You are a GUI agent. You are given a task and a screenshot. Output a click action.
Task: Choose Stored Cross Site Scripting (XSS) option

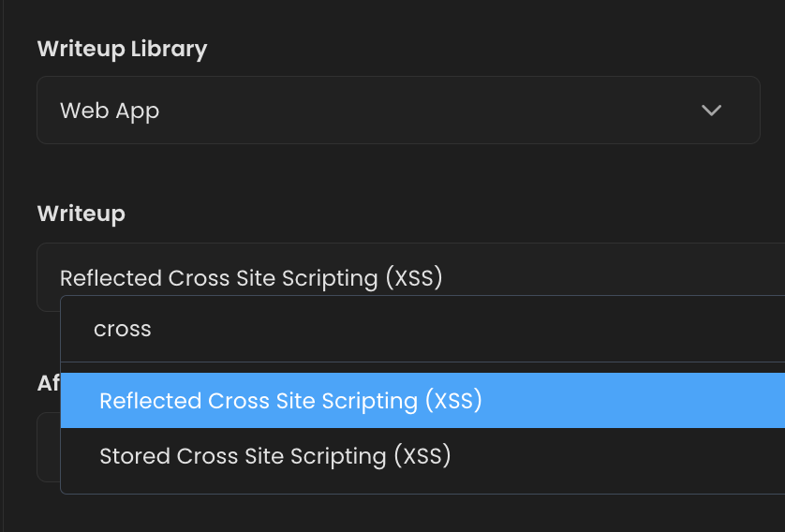275,456
